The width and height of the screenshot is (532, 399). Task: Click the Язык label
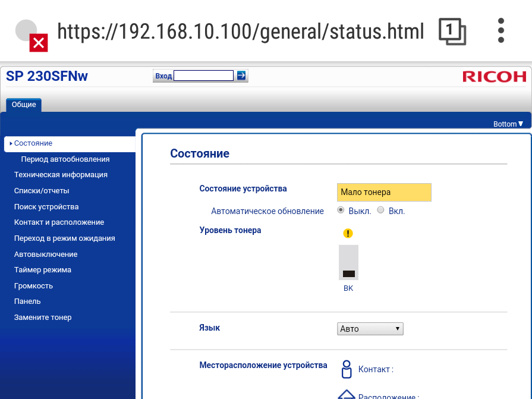coord(209,328)
